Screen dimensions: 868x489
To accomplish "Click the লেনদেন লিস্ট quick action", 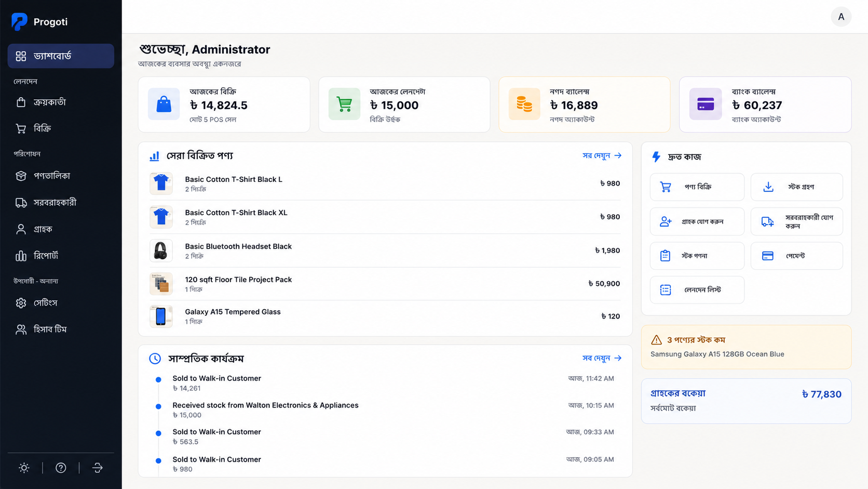I will 697,289.
